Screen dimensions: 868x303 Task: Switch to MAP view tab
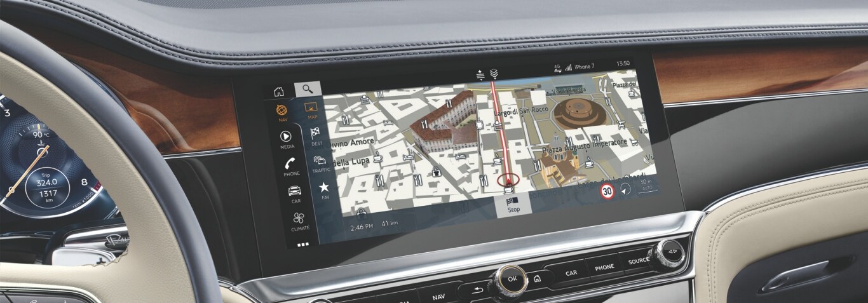tap(311, 111)
